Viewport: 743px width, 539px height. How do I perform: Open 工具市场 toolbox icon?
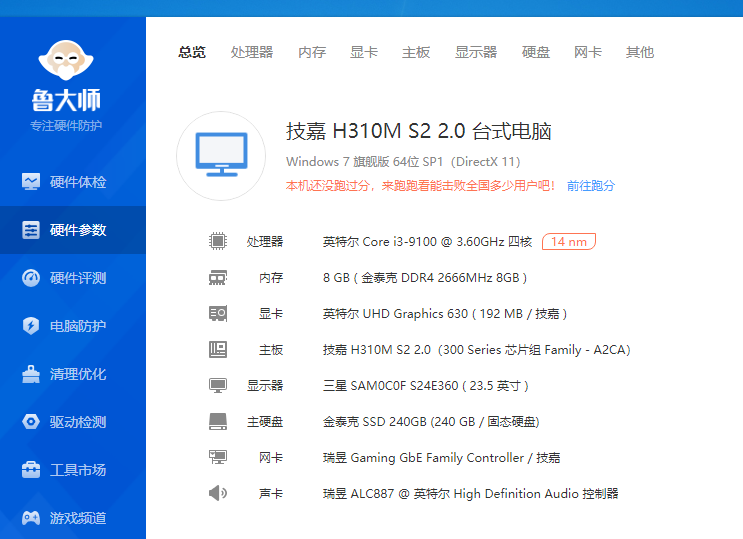[x=31, y=470]
